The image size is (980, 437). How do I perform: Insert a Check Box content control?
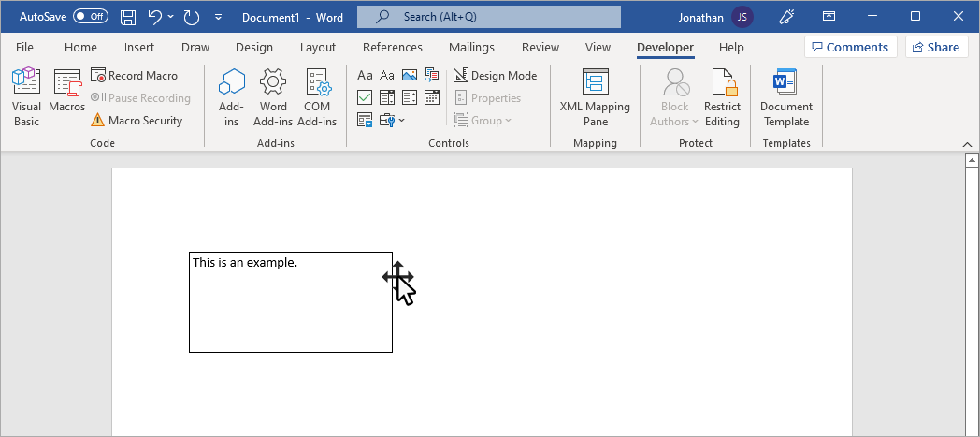[x=365, y=97]
